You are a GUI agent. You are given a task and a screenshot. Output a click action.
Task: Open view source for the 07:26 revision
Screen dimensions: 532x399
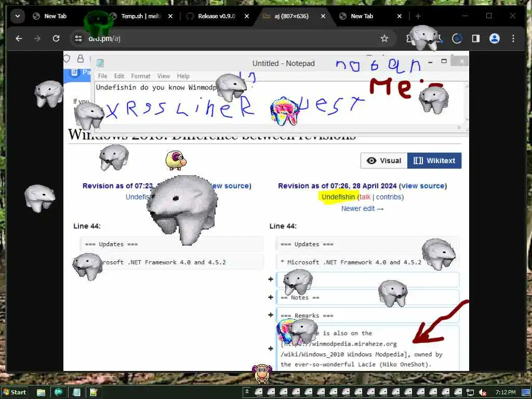pyautogui.click(x=423, y=186)
